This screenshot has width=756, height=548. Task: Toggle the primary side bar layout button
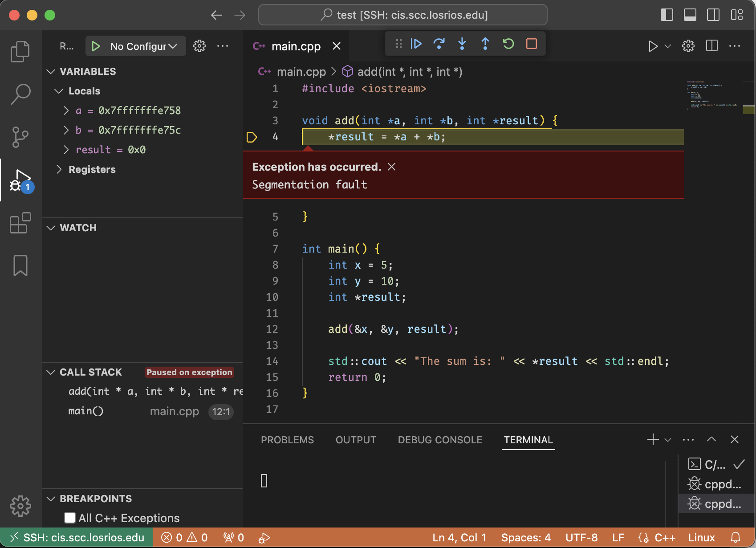pyautogui.click(x=667, y=15)
